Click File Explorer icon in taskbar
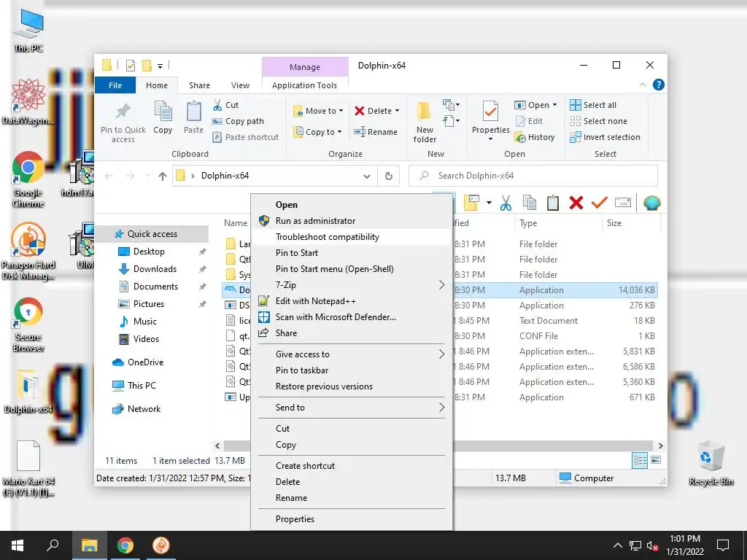 coord(89,545)
